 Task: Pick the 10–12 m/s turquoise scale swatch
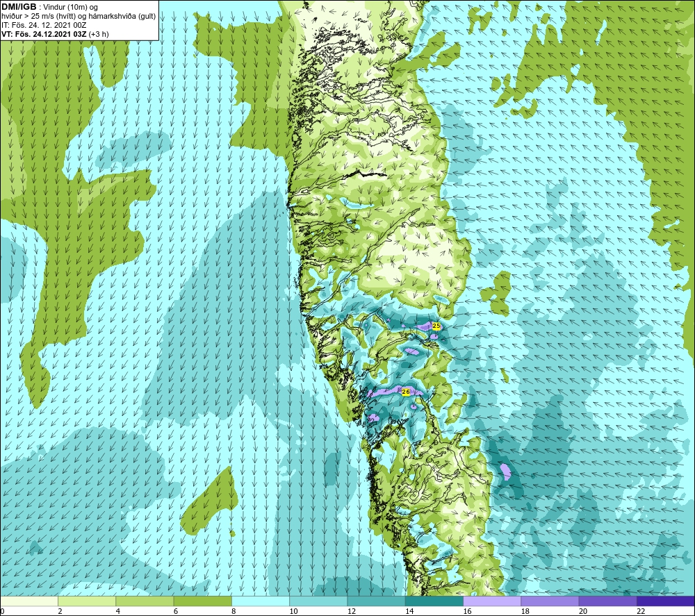coord(318,601)
